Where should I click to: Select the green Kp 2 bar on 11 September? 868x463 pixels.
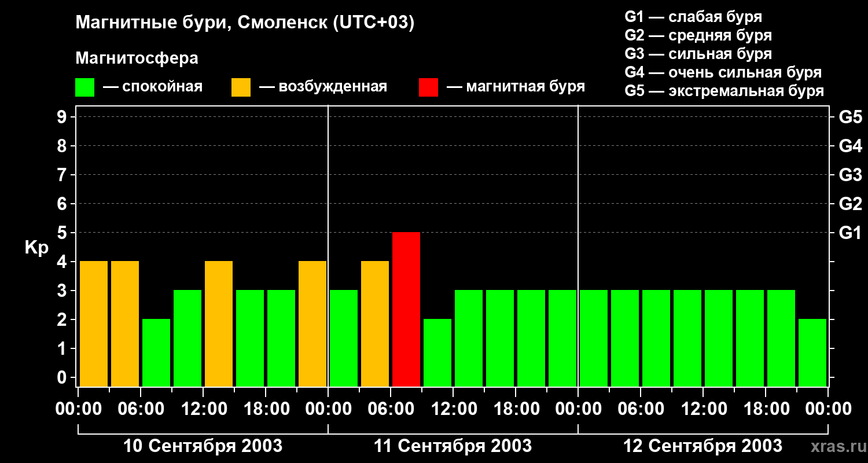point(437,352)
